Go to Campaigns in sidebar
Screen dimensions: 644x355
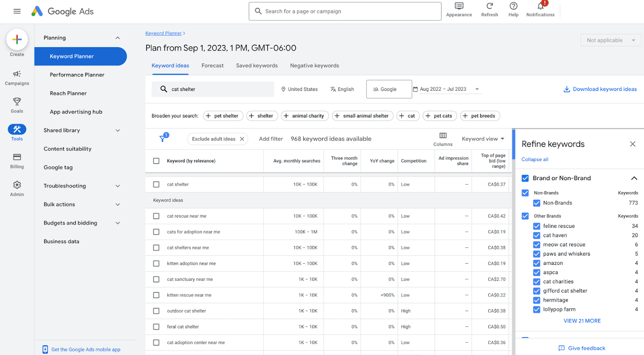coord(17,78)
